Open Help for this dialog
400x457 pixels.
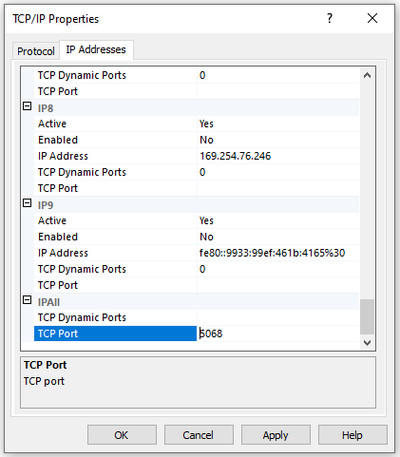coord(352,435)
